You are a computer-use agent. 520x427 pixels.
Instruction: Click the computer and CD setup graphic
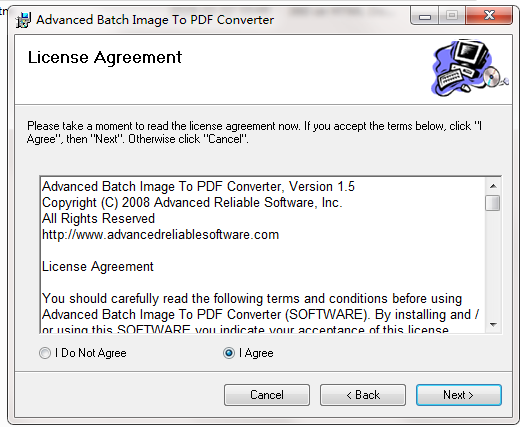pyautogui.click(x=470, y=68)
